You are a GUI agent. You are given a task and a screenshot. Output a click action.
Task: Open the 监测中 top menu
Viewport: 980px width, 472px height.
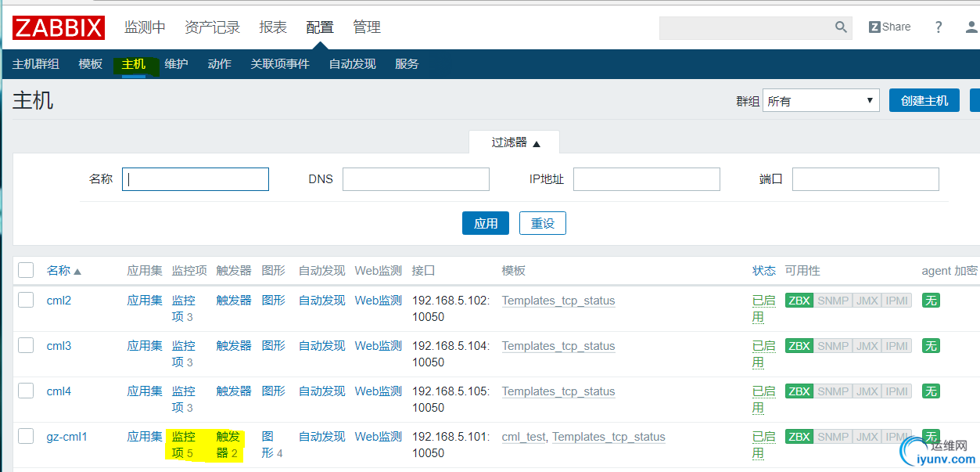(145, 27)
